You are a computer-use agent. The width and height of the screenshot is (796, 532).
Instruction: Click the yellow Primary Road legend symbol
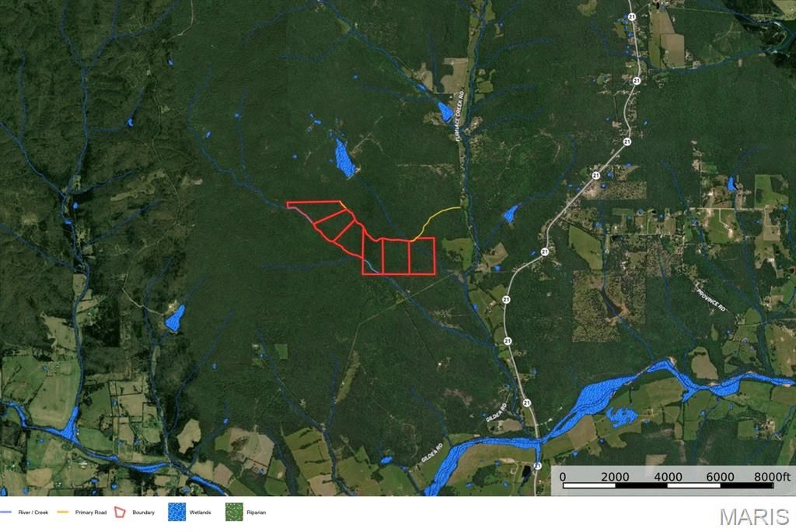coord(63,513)
